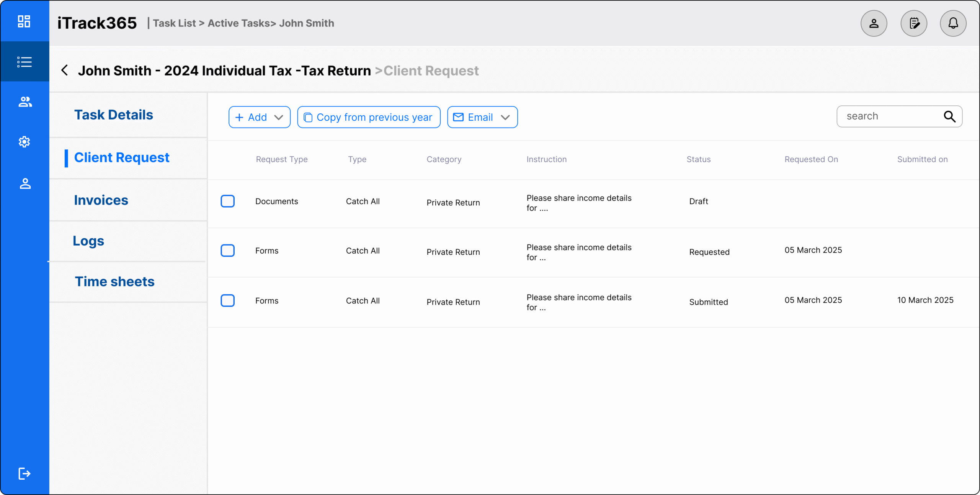Viewport: 980px width, 495px height.
Task: Click into the search input field
Action: click(x=888, y=116)
